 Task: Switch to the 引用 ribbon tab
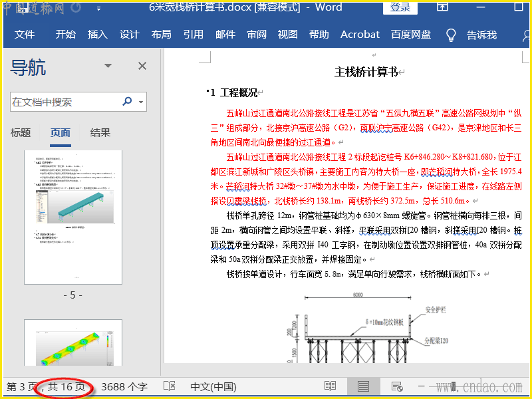[x=193, y=35]
